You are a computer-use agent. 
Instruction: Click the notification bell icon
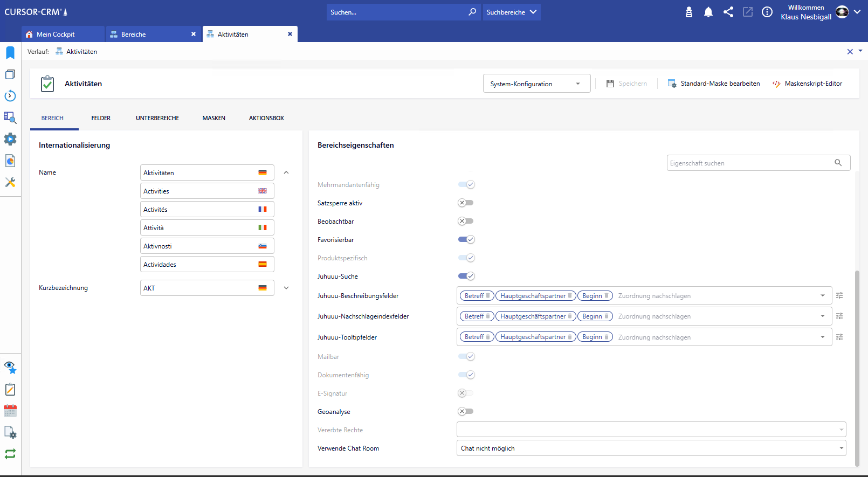coord(708,12)
